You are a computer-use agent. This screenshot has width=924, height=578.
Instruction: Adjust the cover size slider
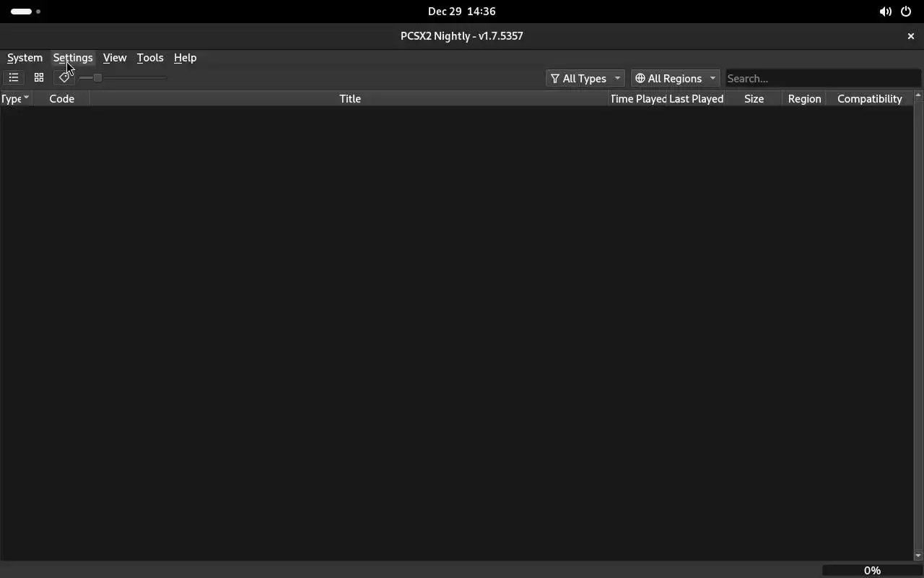[123, 78]
